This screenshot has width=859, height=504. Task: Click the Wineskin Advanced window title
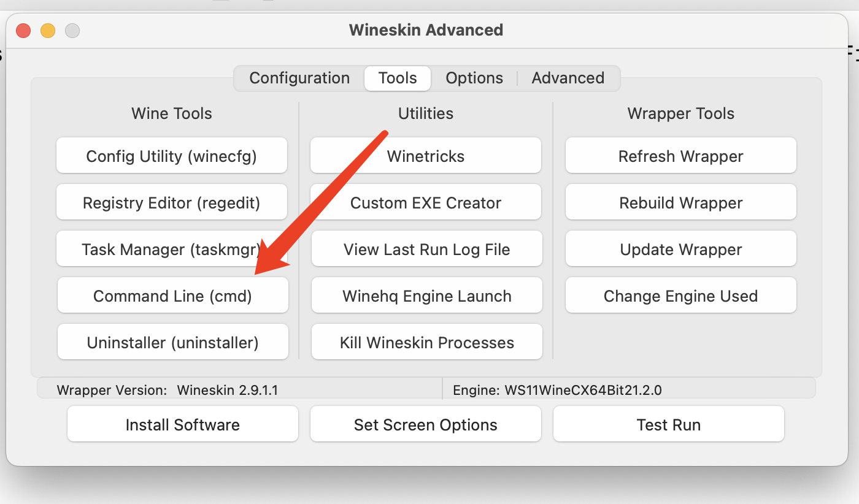tap(426, 29)
